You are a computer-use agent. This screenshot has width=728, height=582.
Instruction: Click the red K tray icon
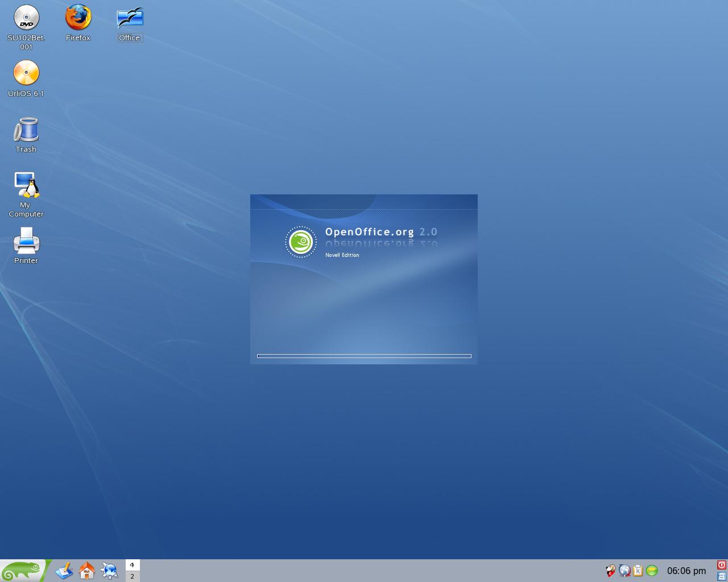(x=611, y=571)
